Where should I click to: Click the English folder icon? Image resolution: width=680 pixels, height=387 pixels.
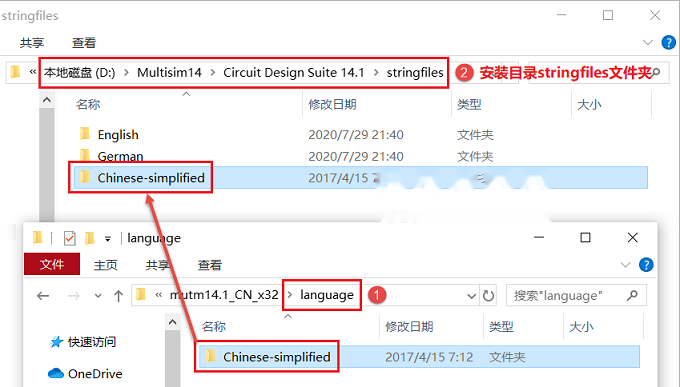coord(85,134)
